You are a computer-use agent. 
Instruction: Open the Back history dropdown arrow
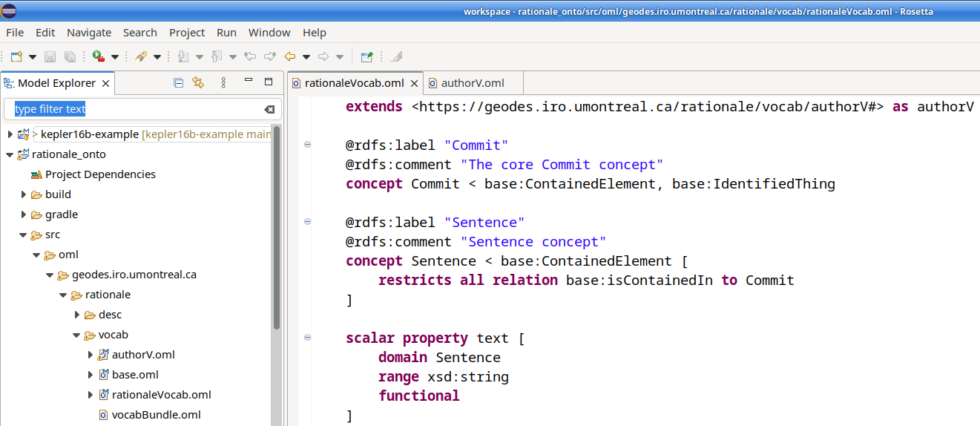click(306, 57)
